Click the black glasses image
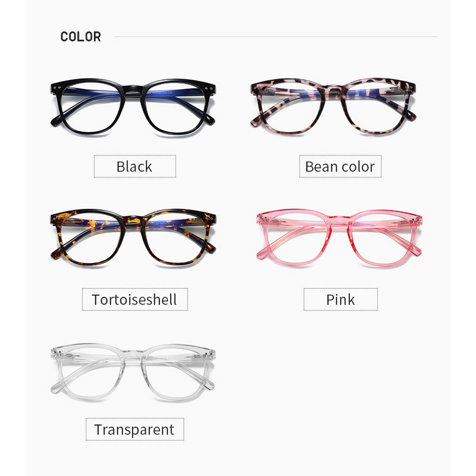Image resolution: width=476 pixels, height=476 pixels. click(x=133, y=107)
